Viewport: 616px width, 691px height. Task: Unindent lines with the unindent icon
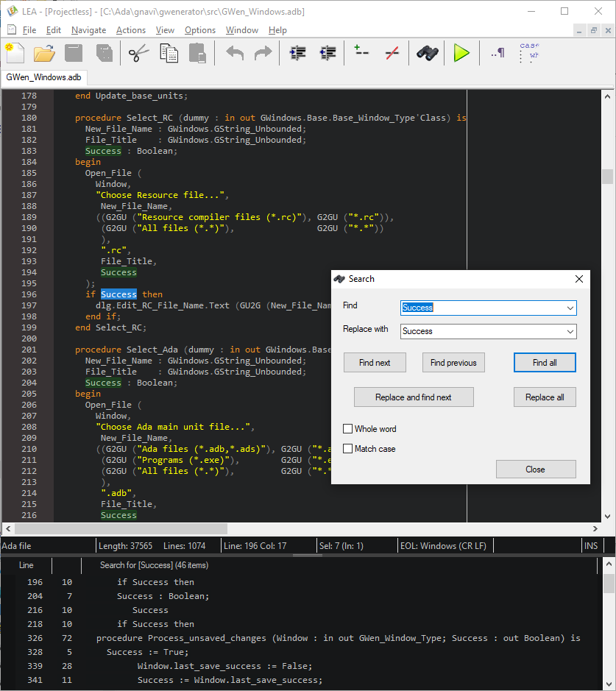pos(328,52)
